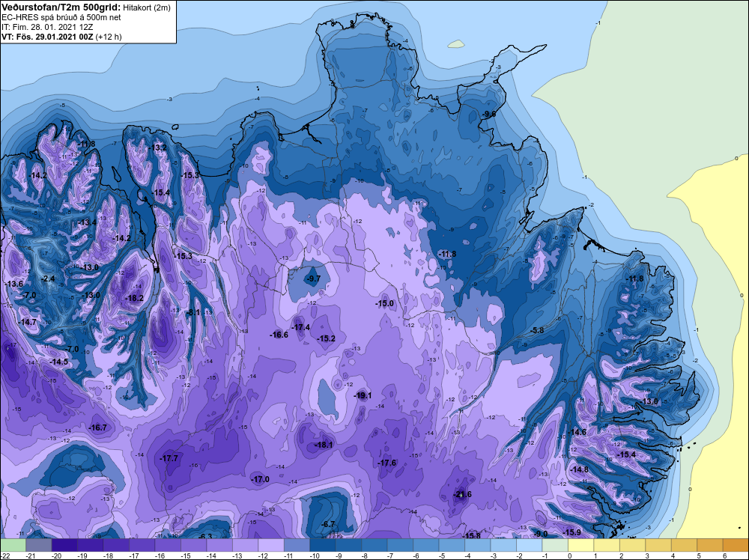Click the -17.7 temperature label
This screenshot has height=560, width=749.
click(x=169, y=458)
